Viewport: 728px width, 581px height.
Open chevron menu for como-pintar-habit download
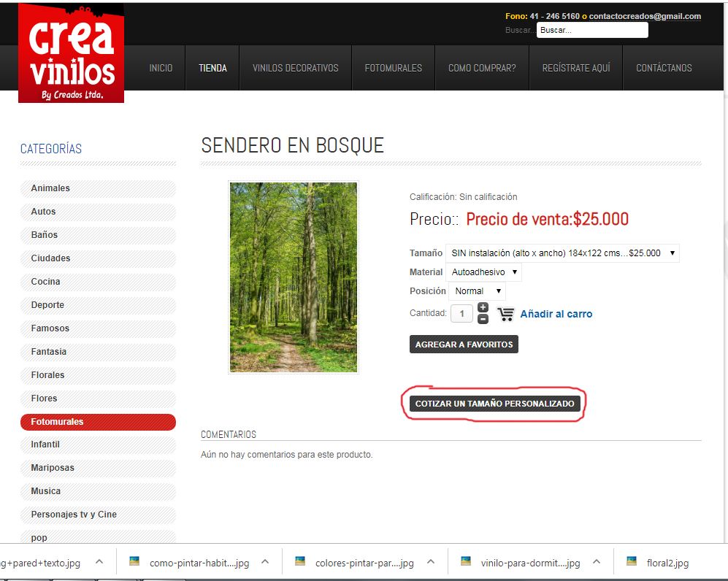[265, 562]
